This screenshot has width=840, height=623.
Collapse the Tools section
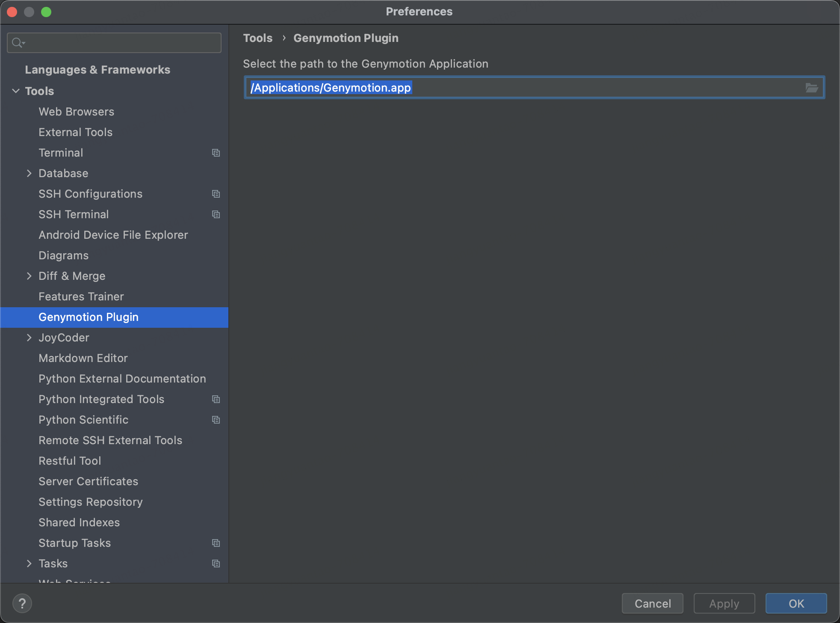pos(16,91)
